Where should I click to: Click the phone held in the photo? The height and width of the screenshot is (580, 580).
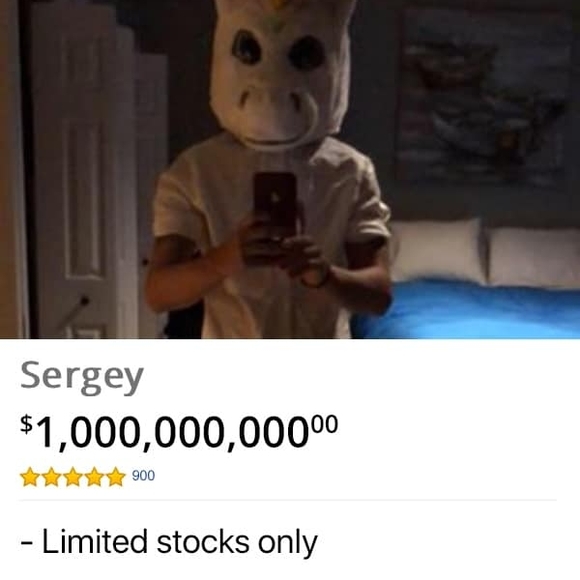tap(275, 208)
